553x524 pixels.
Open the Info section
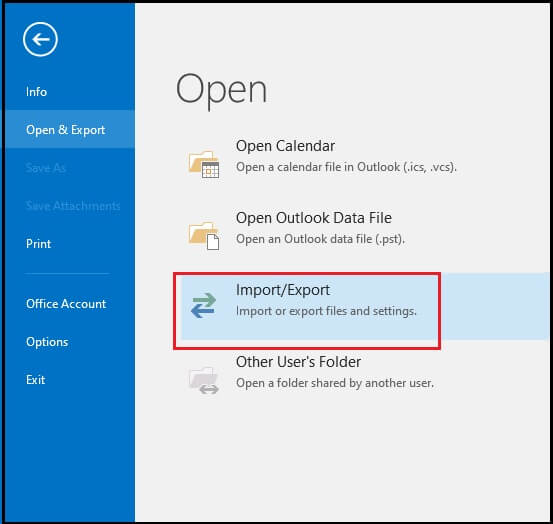[36, 92]
